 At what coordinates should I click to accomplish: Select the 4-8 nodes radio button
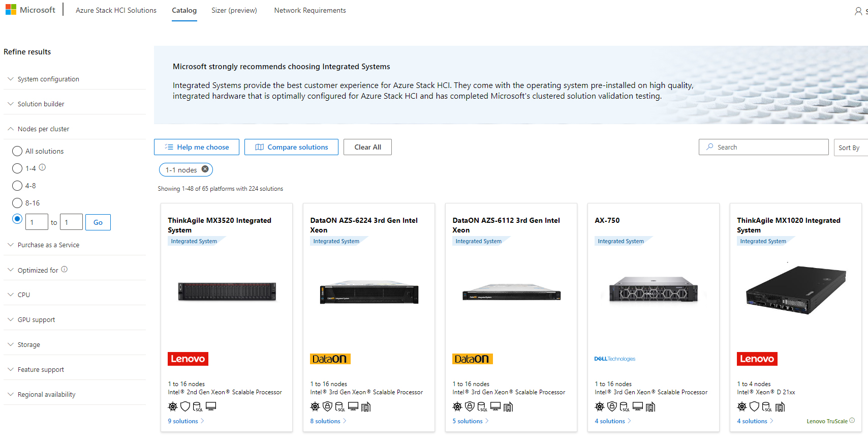click(x=17, y=186)
